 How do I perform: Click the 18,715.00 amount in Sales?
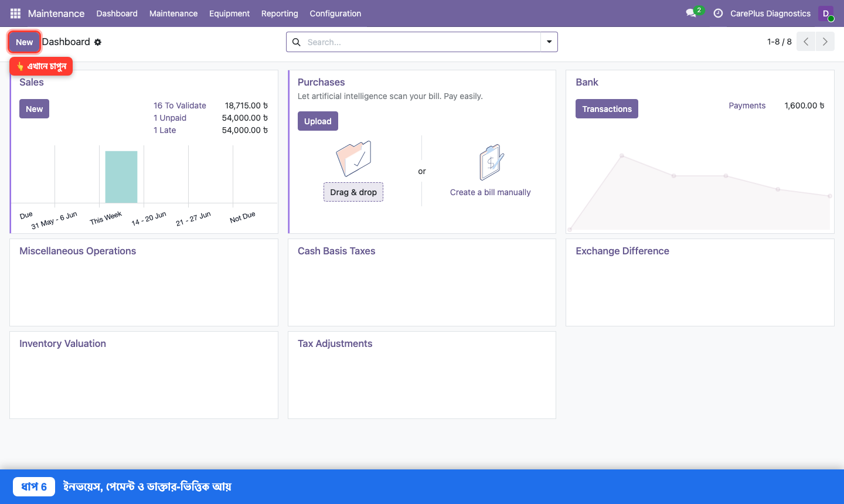pyautogui.click(x=246, y=105)
